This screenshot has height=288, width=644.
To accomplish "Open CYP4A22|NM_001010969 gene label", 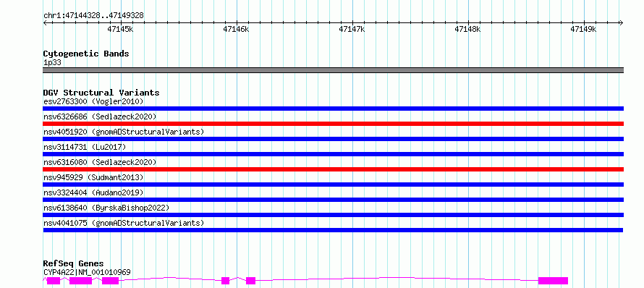I will point(87,272).
